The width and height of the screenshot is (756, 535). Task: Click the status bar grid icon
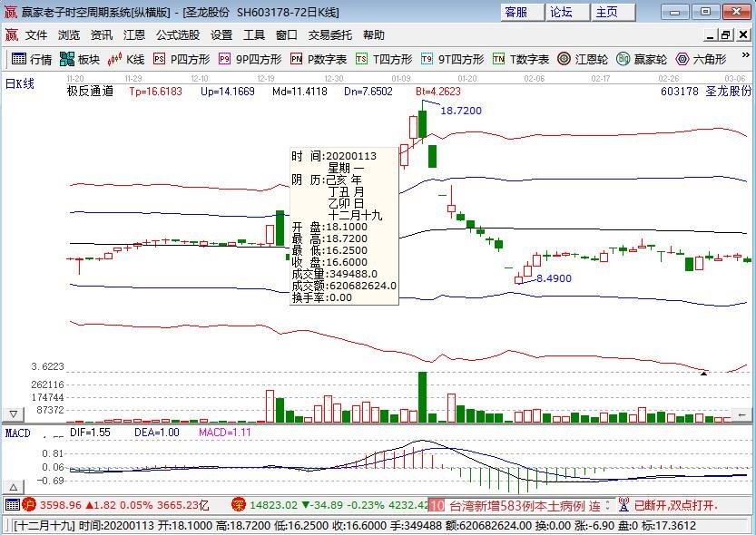point(13,505)
